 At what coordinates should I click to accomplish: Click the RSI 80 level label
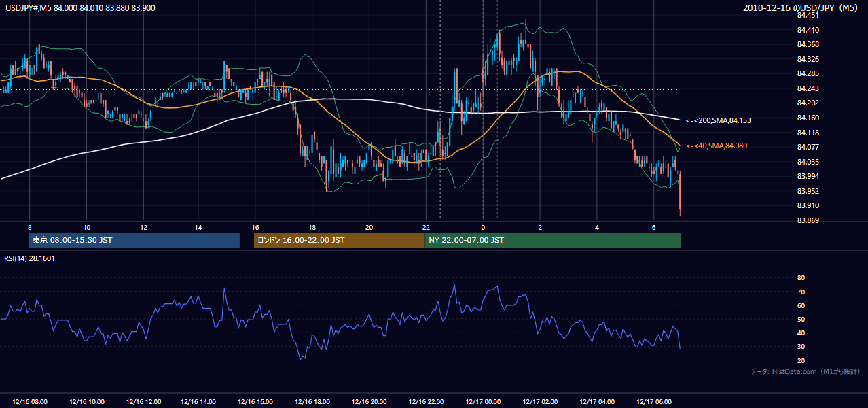click(801, 278)
